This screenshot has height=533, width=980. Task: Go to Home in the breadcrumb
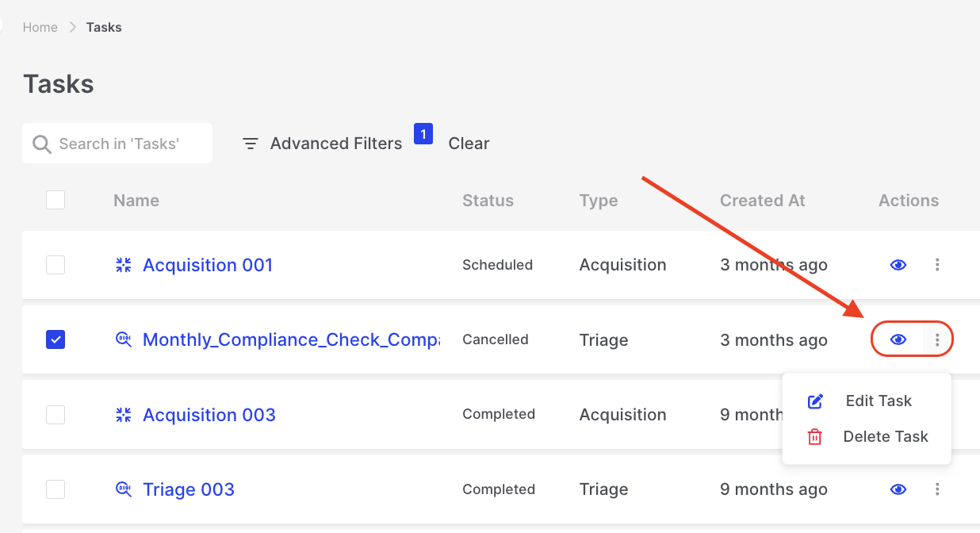tap(40, 27)
